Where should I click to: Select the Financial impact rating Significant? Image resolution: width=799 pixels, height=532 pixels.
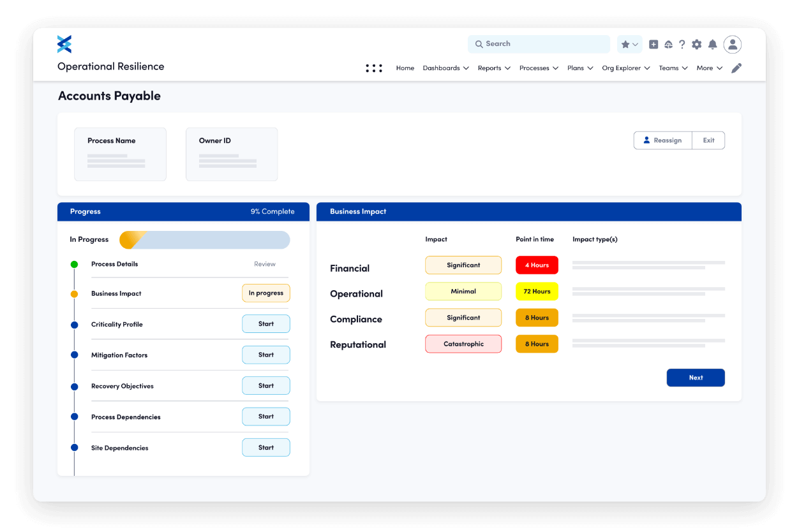point(463,265)
